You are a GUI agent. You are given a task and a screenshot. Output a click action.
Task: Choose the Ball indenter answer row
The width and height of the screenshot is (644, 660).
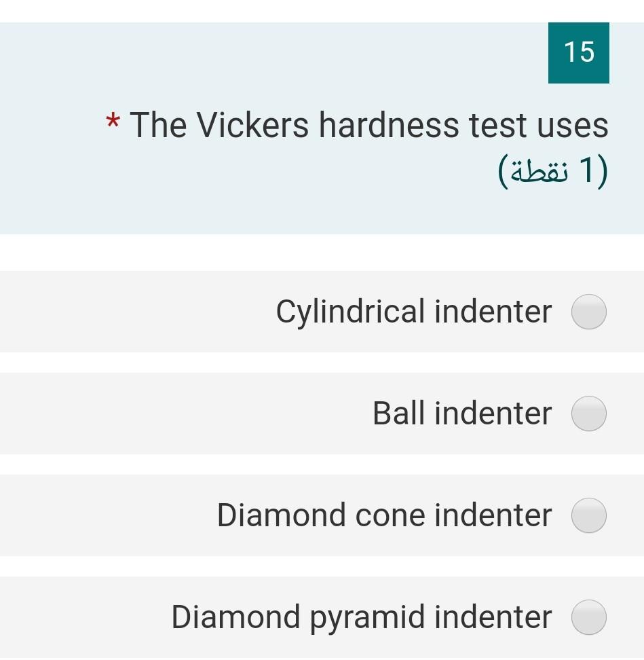[322, 413]
